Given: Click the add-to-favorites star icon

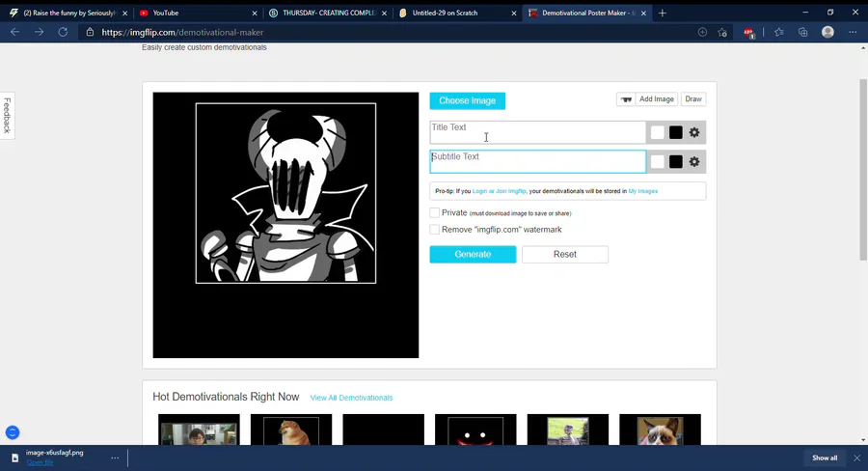Looking at the screenshot, I should tap(722, 32).
